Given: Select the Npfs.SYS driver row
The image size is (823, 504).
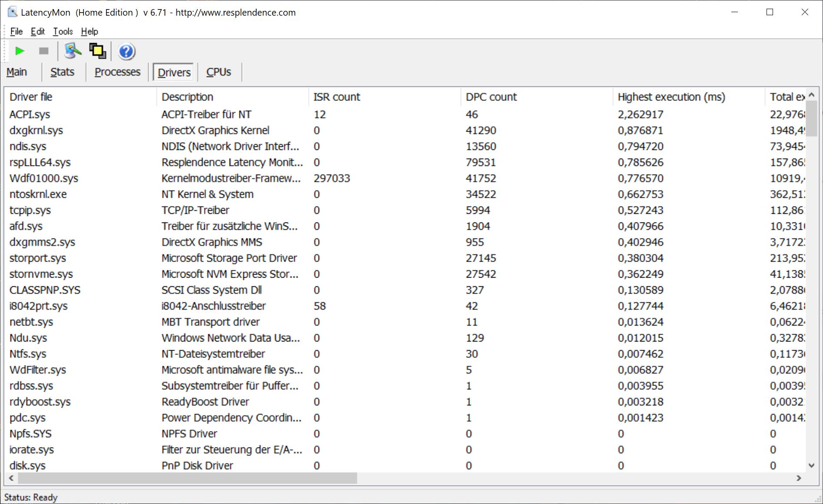Looking at the screenshot, I should click(x=405, y=434).
